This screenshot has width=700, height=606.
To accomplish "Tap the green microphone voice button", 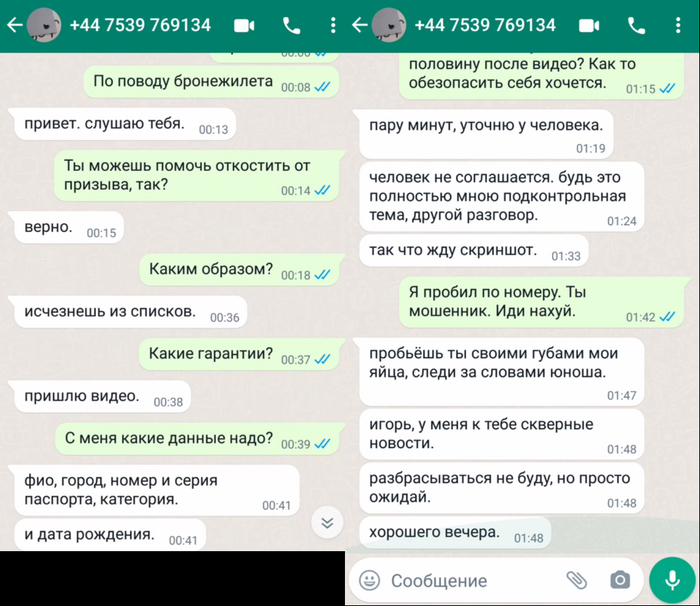I will (x=672, y=580).
